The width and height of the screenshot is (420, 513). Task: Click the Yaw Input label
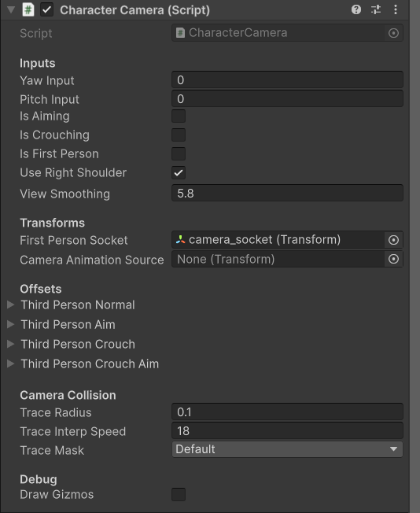coord(47,80)
